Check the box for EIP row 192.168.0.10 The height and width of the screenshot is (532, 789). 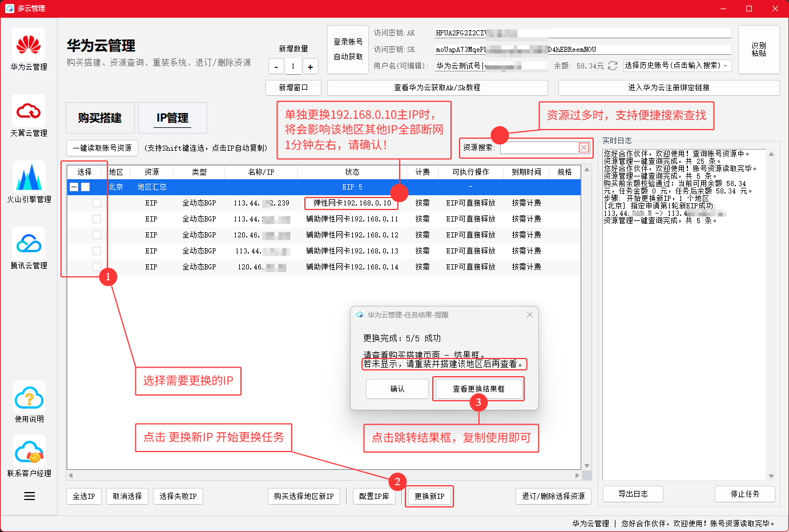(96, 203)
